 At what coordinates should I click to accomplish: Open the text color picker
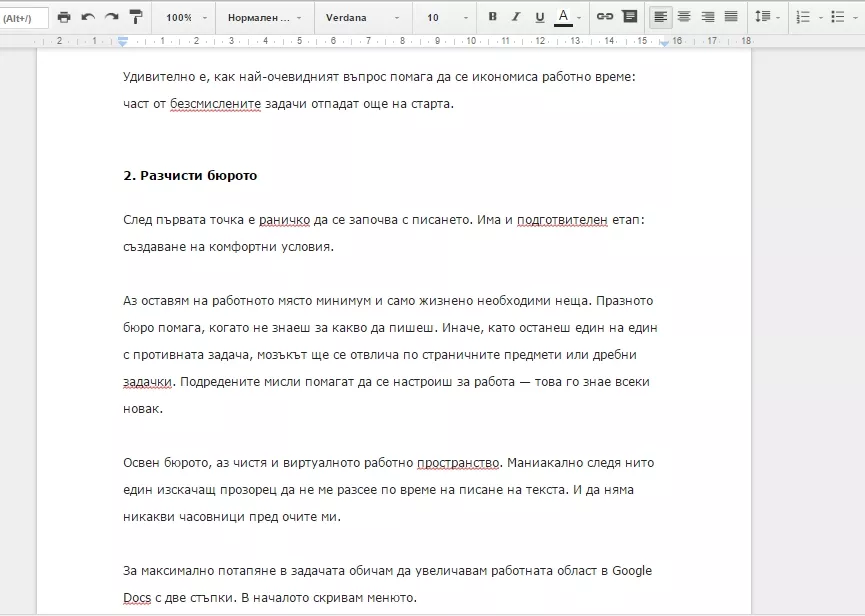(x=568, y=17)
